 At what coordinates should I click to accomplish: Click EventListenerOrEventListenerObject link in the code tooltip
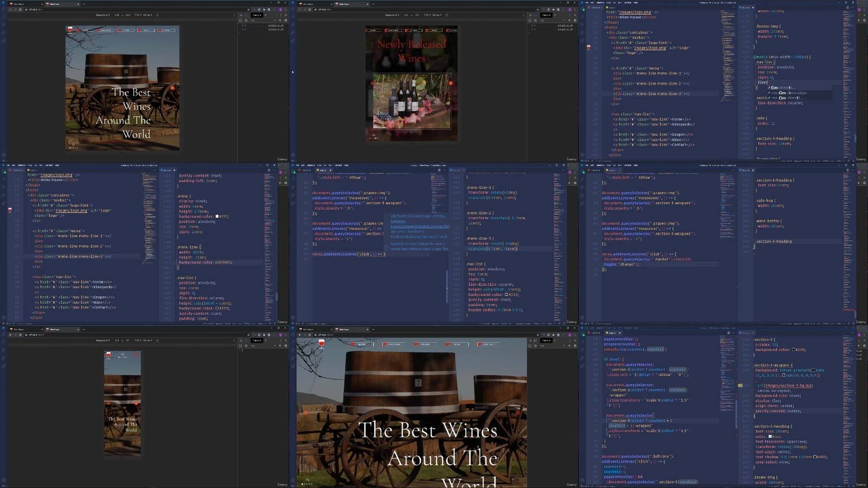[420, 226]
